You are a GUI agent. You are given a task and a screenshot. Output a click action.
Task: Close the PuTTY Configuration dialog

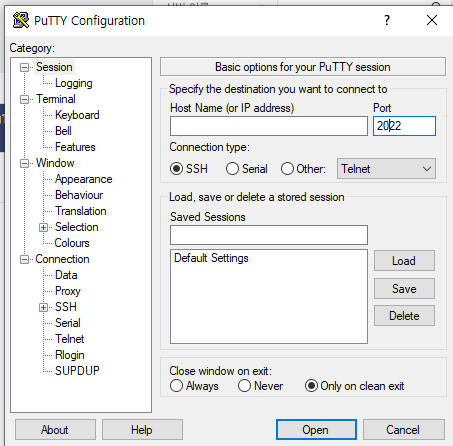[x=432, y=20]
